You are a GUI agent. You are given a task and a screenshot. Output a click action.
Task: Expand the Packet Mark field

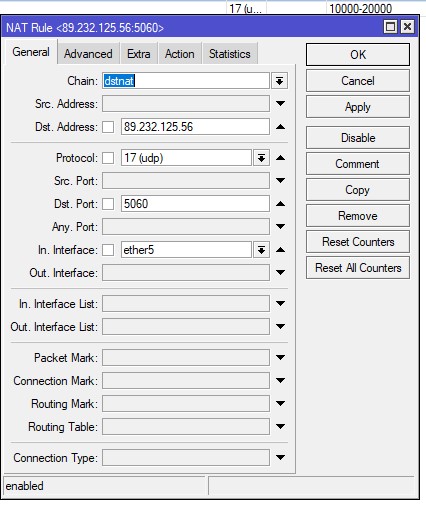pyautogui.click(x=281, y=357)
